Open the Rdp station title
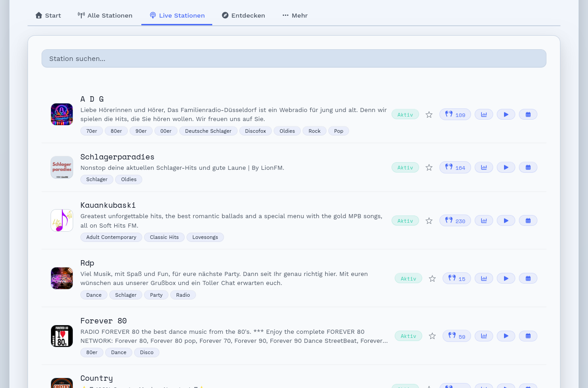 [87, 263]
